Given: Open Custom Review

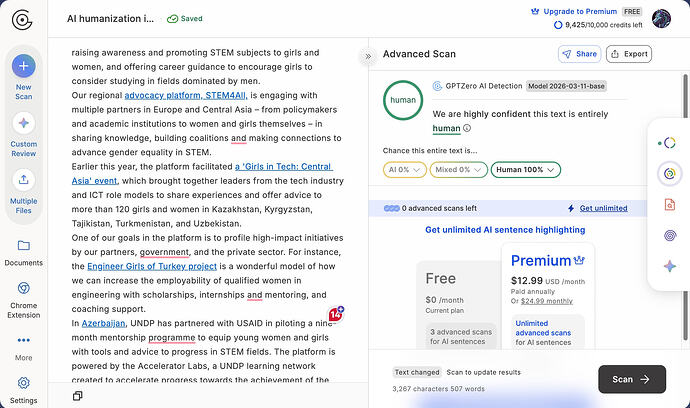Looking at the screenshot, I should [24, 135].
